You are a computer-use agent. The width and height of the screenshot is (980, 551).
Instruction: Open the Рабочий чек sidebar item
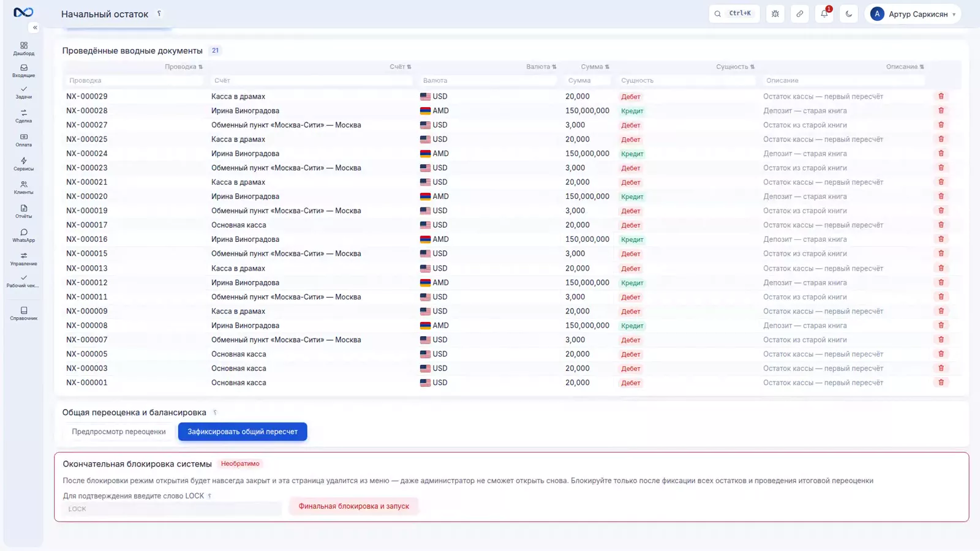[23, 281]
